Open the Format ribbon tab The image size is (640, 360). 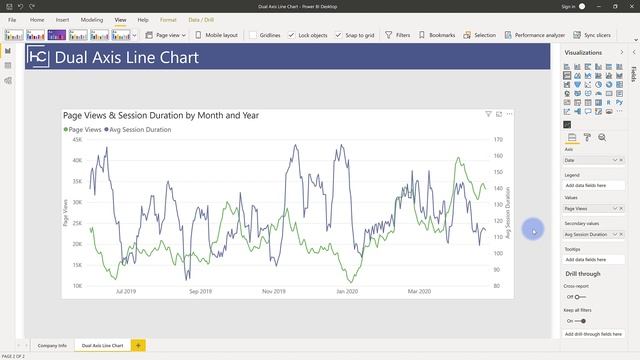[x=168, y=20]
